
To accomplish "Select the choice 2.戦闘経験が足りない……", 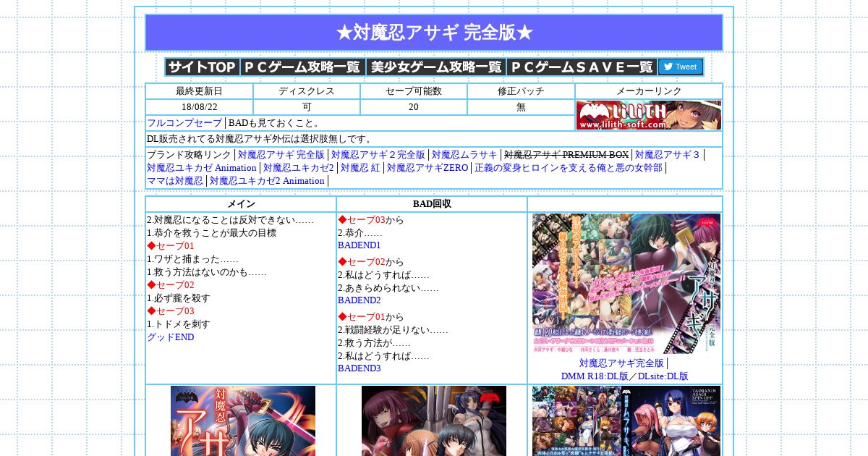I will (x=393, y=330).
